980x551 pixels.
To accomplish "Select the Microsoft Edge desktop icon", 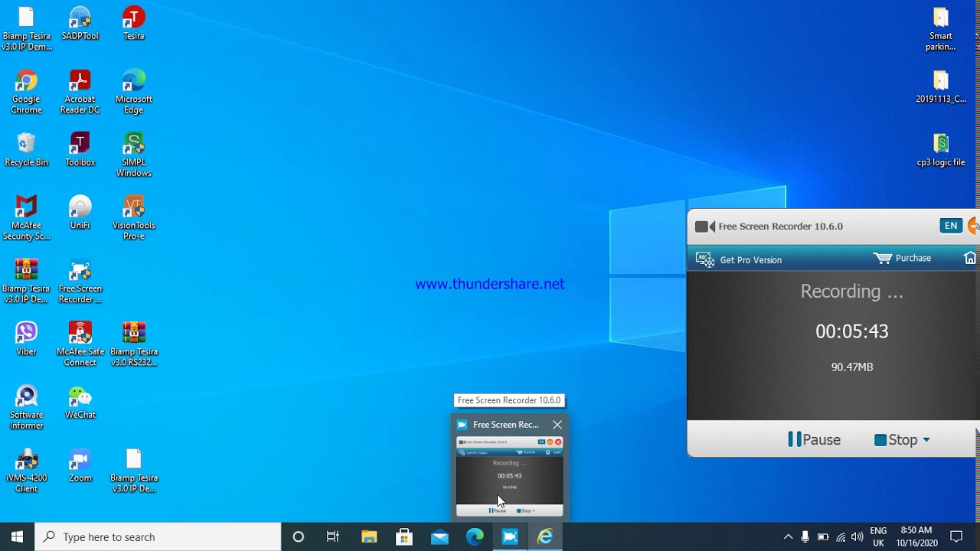I will (x=134, y=93).
